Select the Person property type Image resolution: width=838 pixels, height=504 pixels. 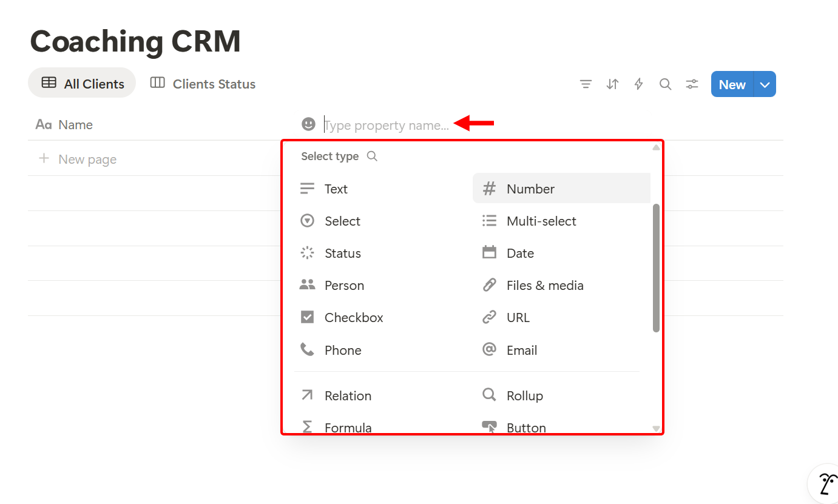[344, 285]
